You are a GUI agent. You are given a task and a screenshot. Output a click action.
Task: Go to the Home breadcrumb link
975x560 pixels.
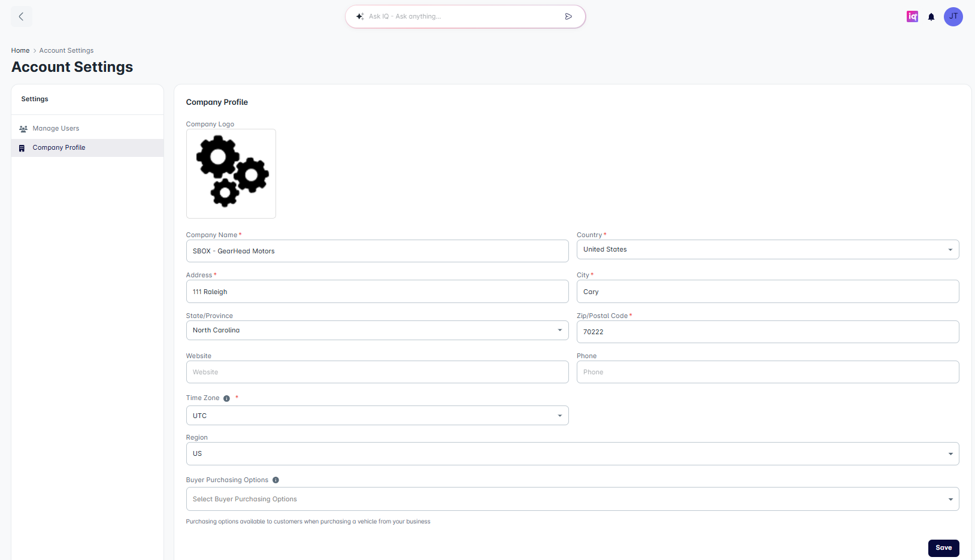pyautogui.click(x=20, y=51)
